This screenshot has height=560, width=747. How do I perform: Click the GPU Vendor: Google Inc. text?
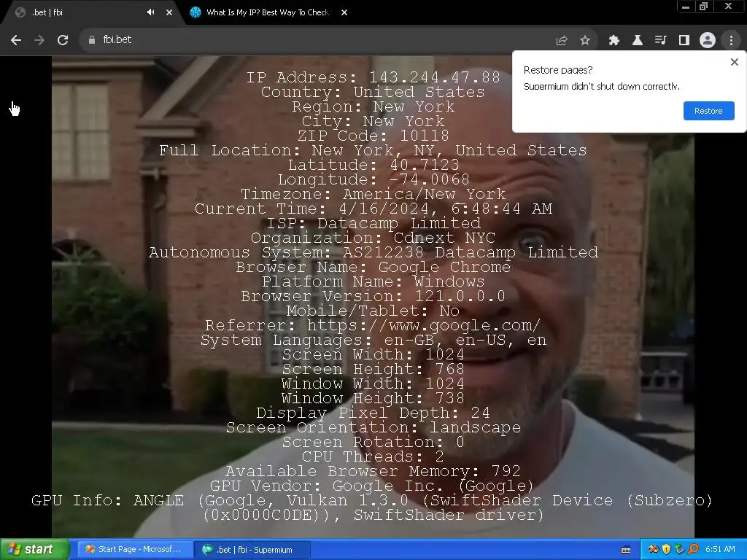pos(371,486)
